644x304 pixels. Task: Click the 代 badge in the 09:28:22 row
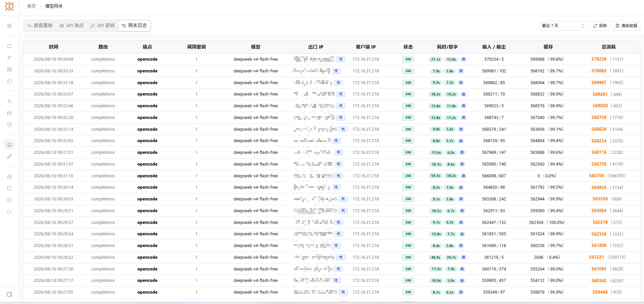[341, 257]
